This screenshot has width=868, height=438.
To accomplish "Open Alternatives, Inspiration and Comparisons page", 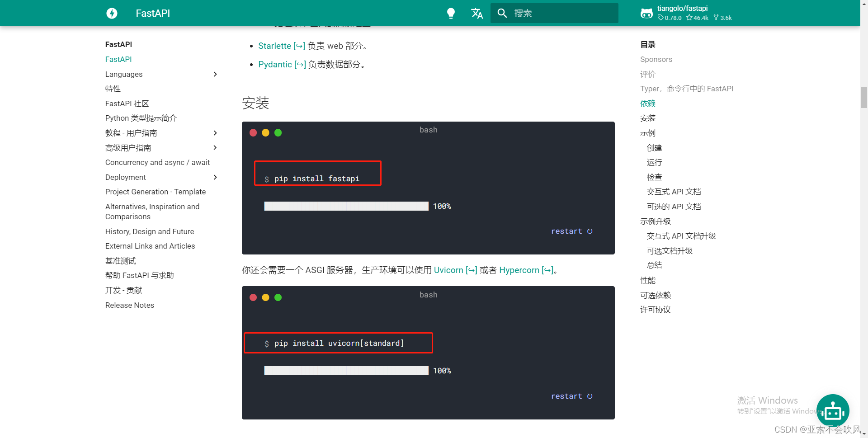I will [x=152, y=212].
